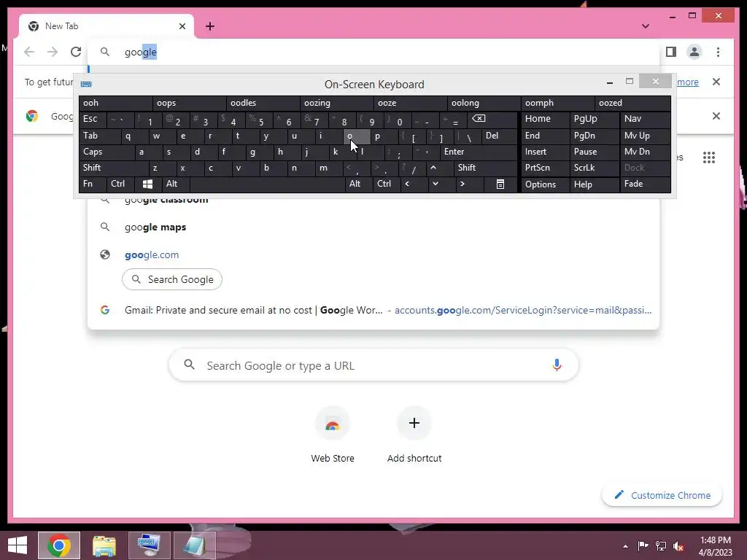Image resolution: width=747 pixels, height=560 pixels.
Task: Click the address bar text google
Action: pyautogui.click(x=141, y=52)
